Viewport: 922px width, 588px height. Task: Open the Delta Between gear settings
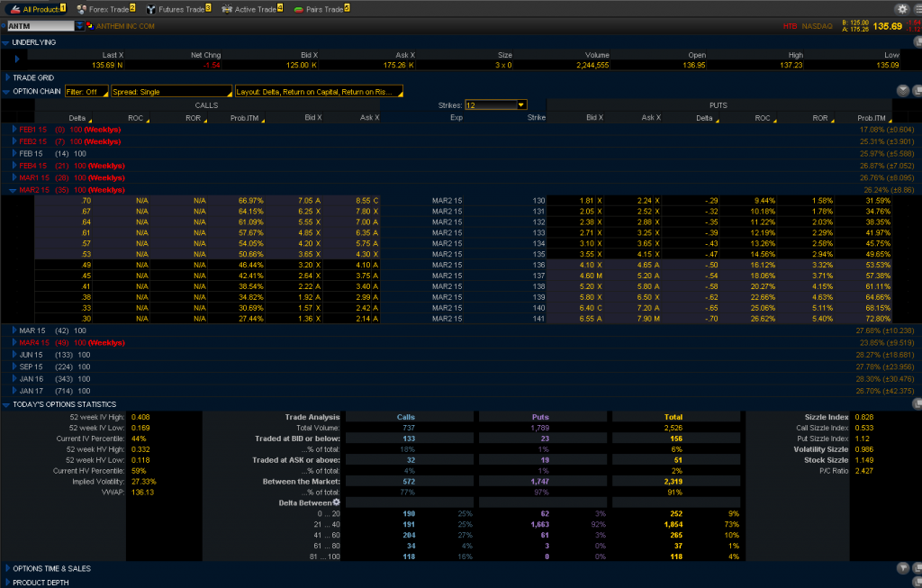click(x=337, y=502)
